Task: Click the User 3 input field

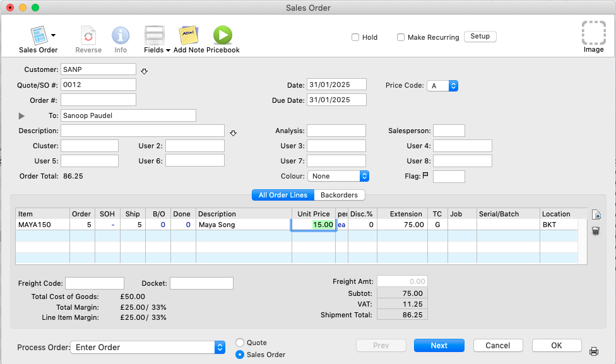Action: (336, 146)
